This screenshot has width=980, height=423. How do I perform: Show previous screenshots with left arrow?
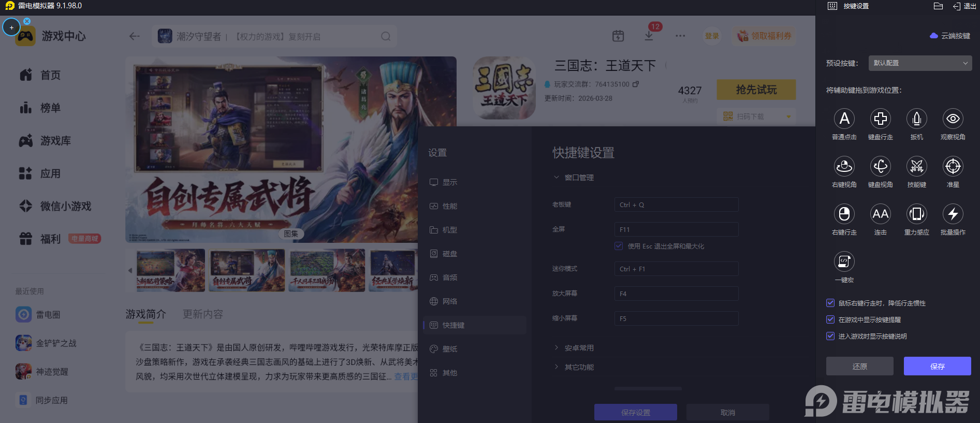coord(130,270)
